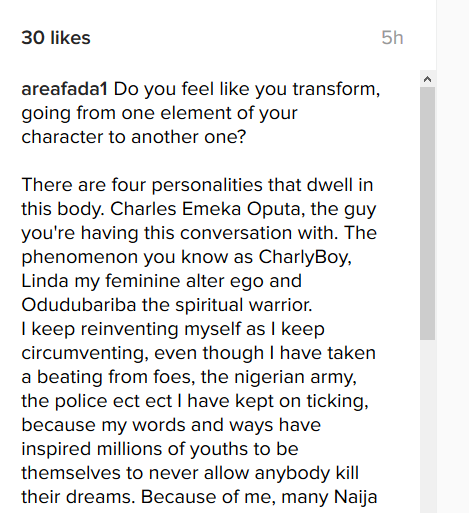Screen dimensions: 469x513
Task: Click the word Naija at caption bottom
Action: [x=355, y=497]
